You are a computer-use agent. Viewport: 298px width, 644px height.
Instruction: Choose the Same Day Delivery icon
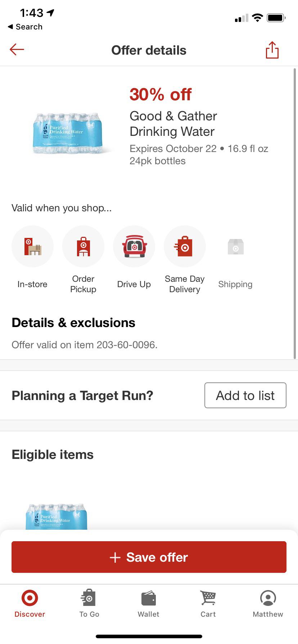tap(185, 246)
